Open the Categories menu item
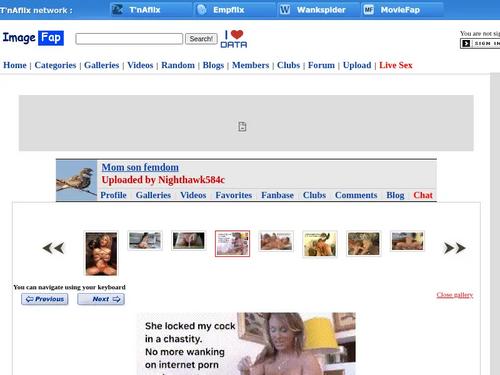This screenshot has width=500, height=375. (x=55, y=65)
